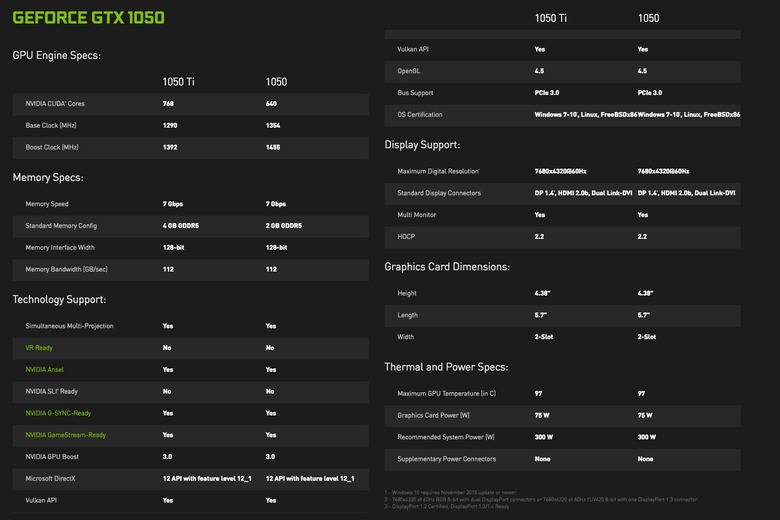Select the Graphics Card Power (W) label

pyautogui.click(x=433, y=416)
